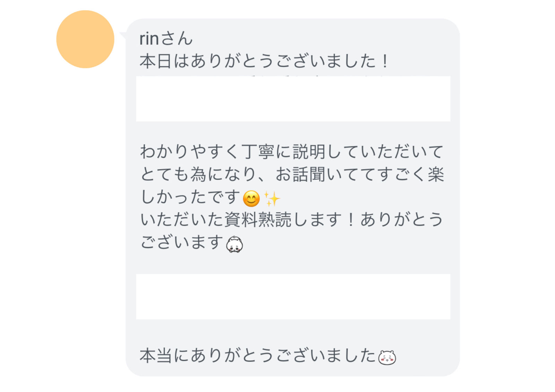Viewport: 555px width, 392px height.
Task: Click the speech bubble tail near avatar
Action: tap(123, 35)
